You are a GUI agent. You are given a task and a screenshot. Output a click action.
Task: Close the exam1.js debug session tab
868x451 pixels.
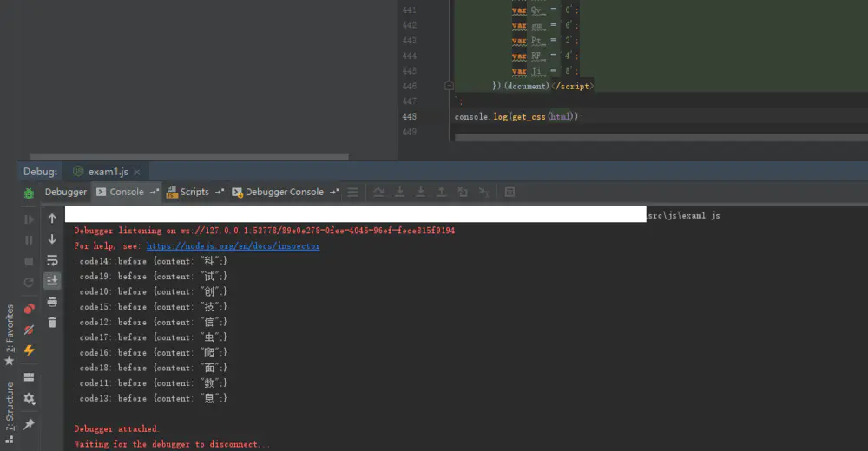click(x=137, y=172)
